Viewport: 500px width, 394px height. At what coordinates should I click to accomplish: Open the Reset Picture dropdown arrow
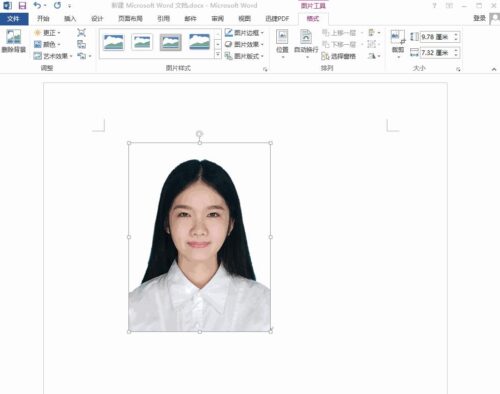pyautogui.click(x=90, y=56)
